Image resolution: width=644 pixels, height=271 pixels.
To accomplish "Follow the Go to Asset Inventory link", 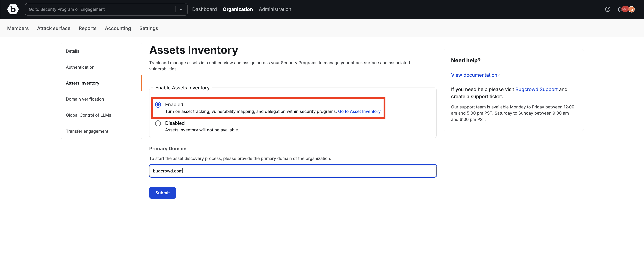I will (x=359, y=111).
